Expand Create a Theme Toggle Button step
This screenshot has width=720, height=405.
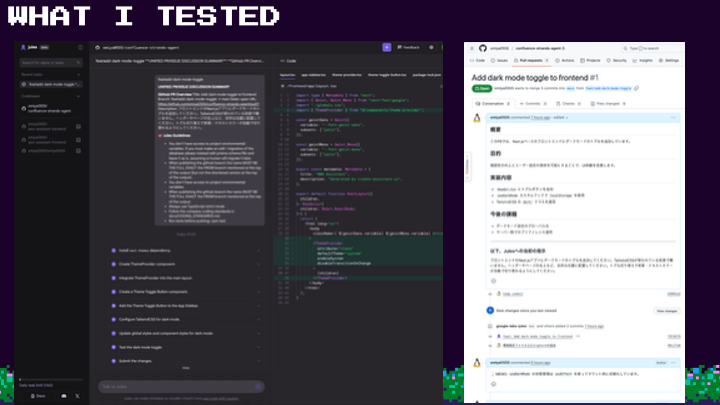(259, 292)
